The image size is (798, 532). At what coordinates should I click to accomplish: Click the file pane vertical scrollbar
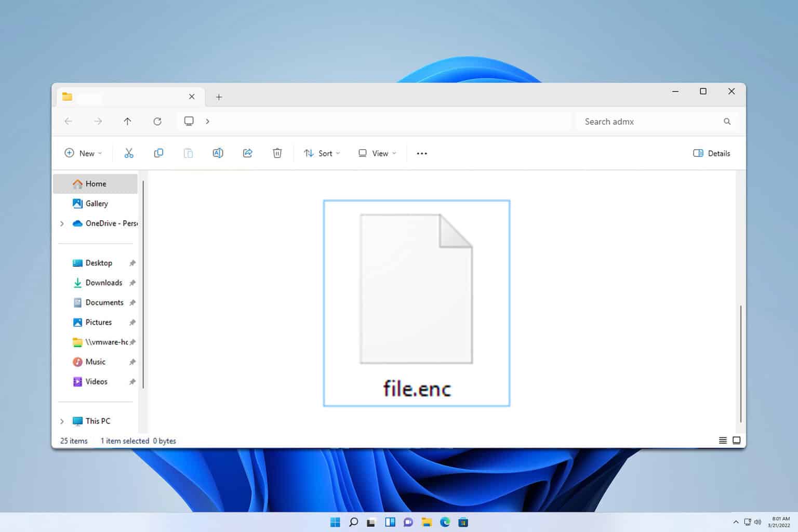[740, 364]
